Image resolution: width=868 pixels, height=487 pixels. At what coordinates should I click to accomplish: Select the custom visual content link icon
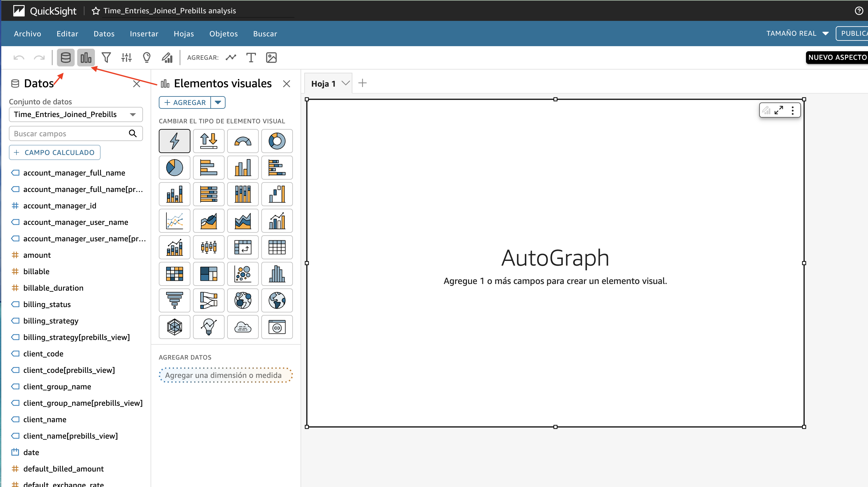(x=277, y=327)
